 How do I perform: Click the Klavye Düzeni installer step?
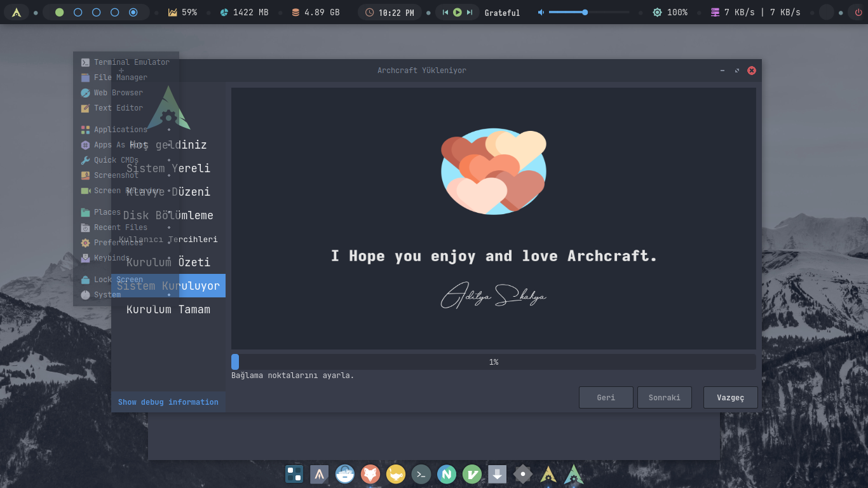click(168, 192)
